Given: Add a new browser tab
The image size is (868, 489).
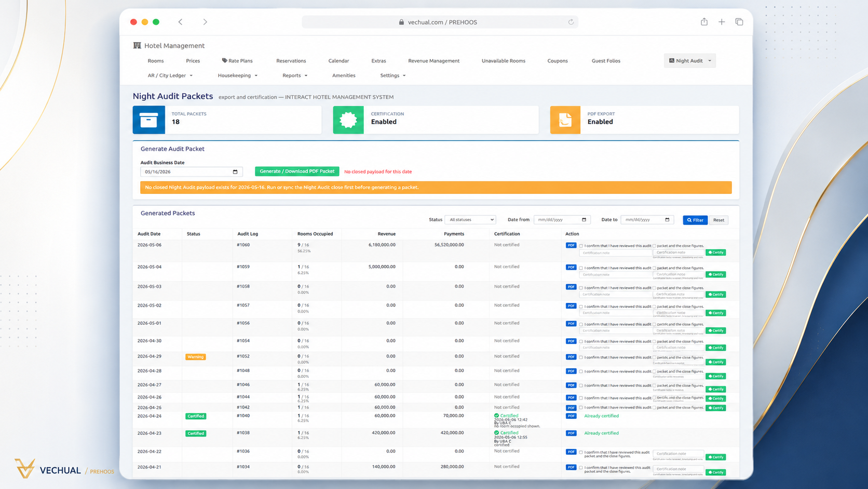Looking at the screenshot, I should click(x=722, y=22).
